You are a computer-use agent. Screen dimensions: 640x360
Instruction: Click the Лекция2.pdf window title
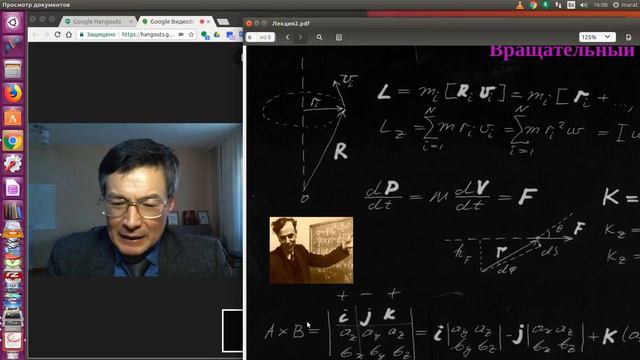[x=291, y=24]
